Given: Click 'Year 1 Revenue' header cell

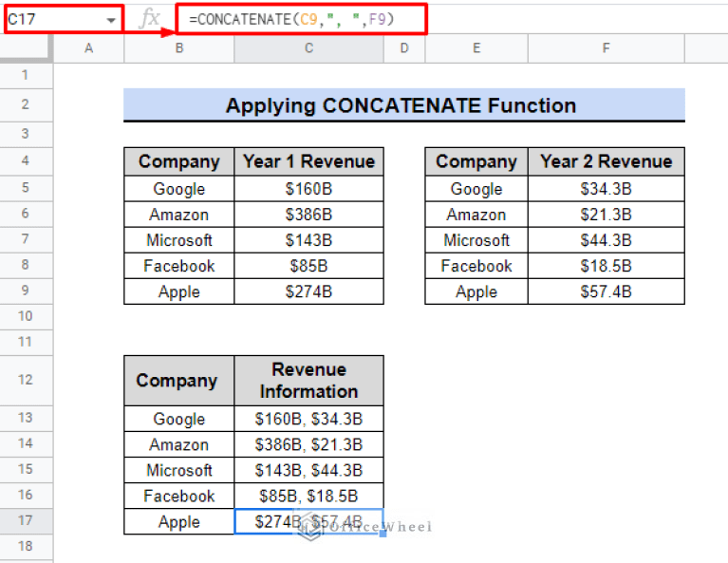Looking at the screenshot, I should click(308, 161).
